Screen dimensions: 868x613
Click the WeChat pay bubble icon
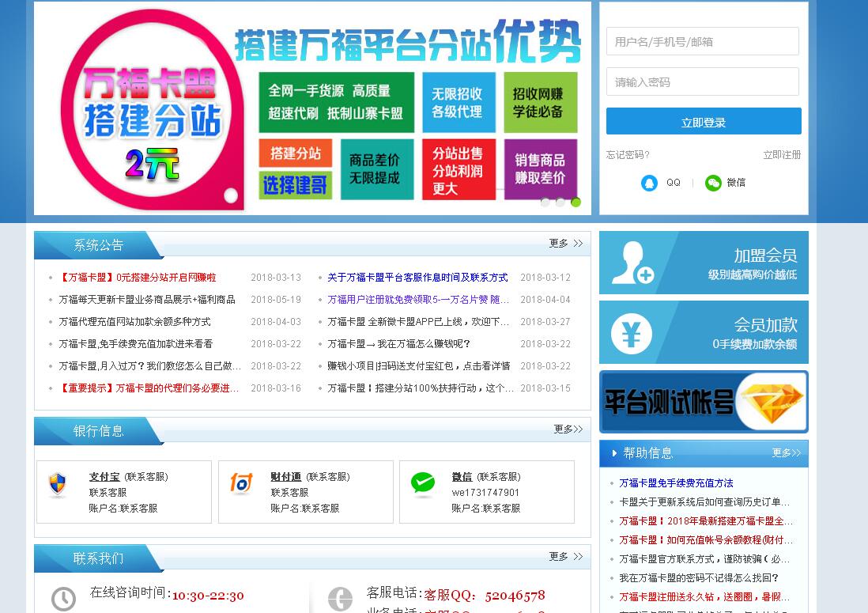tap(423, 483)
